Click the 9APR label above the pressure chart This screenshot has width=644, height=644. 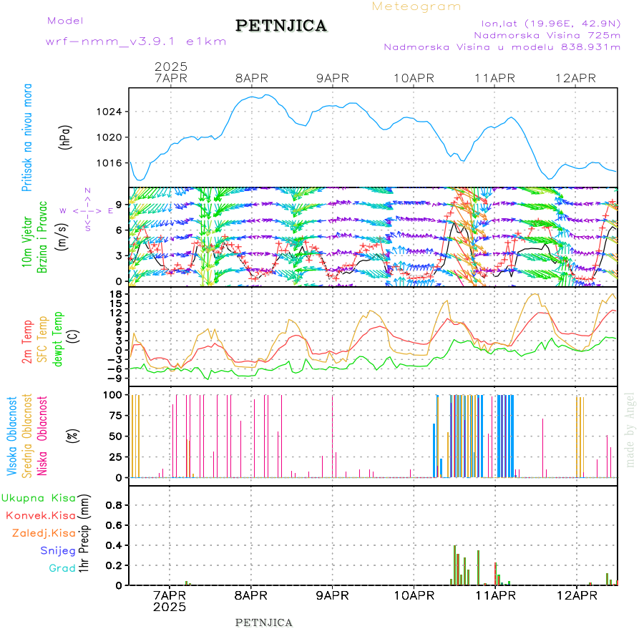(332, 79)
